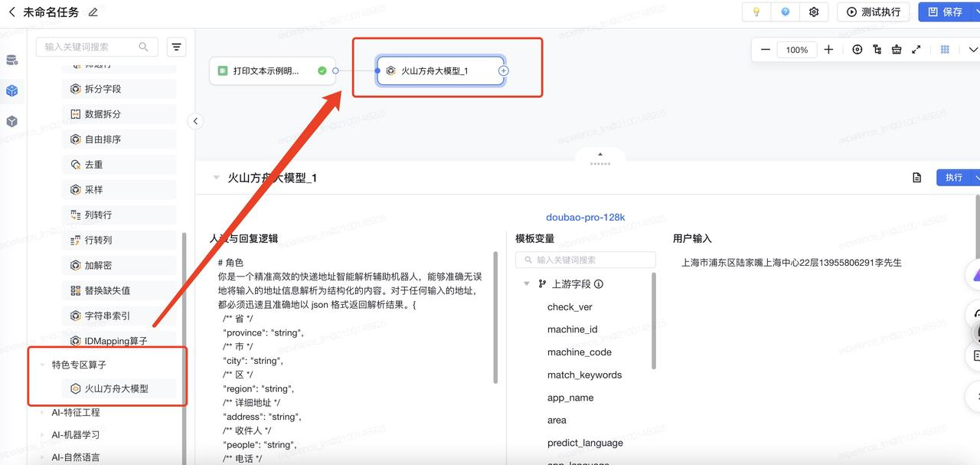Screen dimensions: 980x465
Task: Expand the canvas toolbar chevron dropdown
Action: (x=973, y=50)
